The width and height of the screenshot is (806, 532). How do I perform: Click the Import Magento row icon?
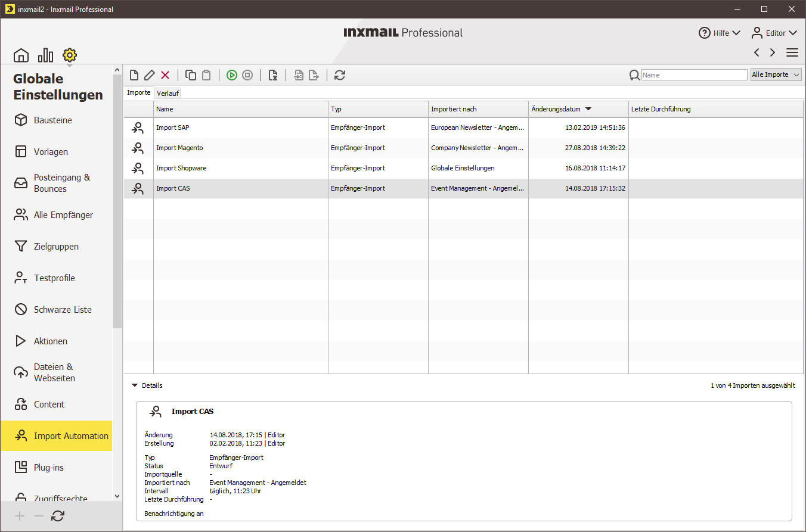pos(138,148)
